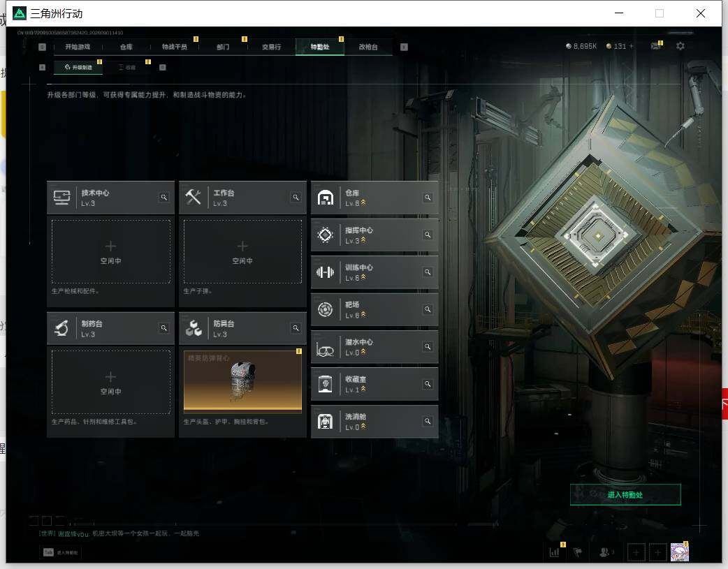Inspect 制药台 magnifier icon
This screenshot has height=569, width=728.
[x=164, y=328]
